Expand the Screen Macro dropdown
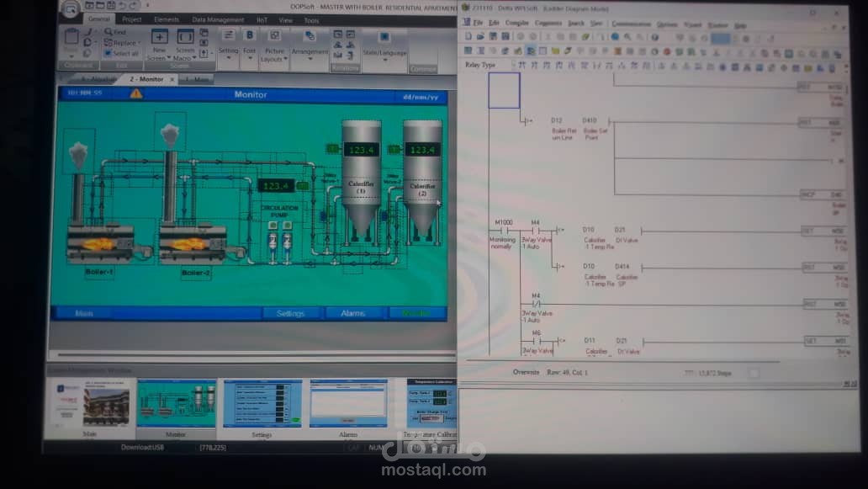Viewport: 868px width, 489px height. [x=194, y=58]
